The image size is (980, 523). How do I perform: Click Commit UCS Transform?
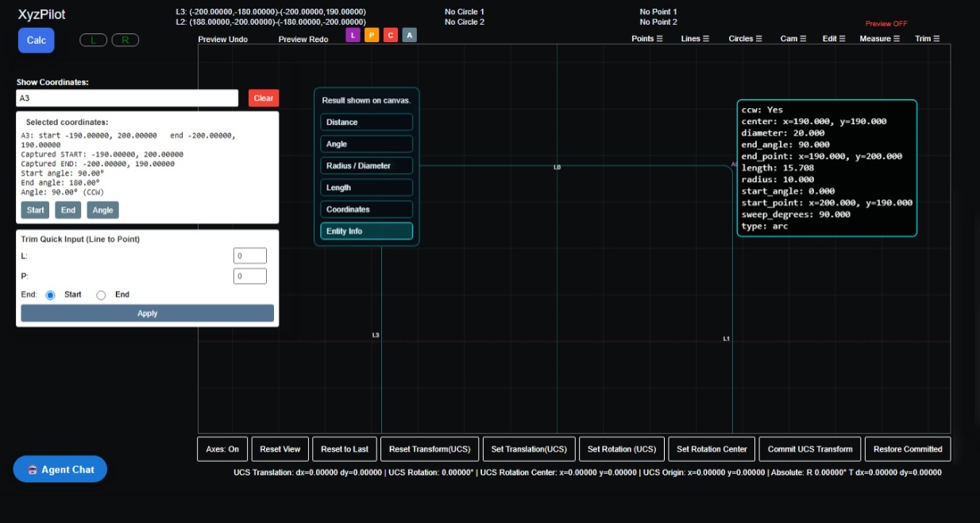810,449
